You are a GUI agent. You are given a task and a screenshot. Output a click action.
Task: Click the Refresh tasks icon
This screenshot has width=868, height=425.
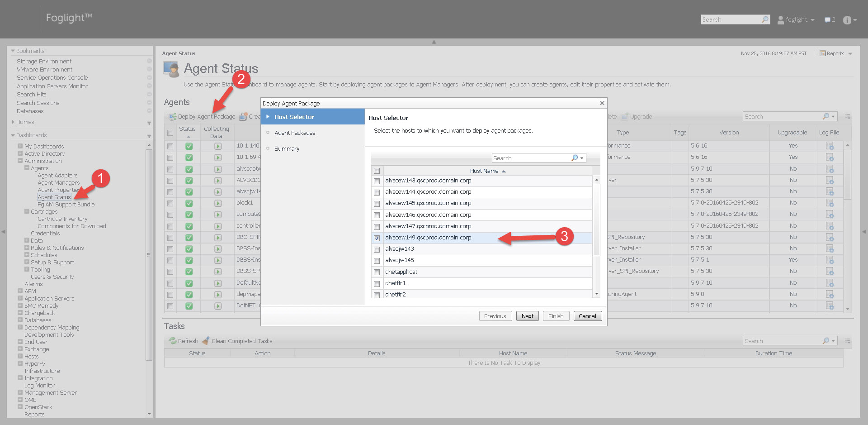173,341
